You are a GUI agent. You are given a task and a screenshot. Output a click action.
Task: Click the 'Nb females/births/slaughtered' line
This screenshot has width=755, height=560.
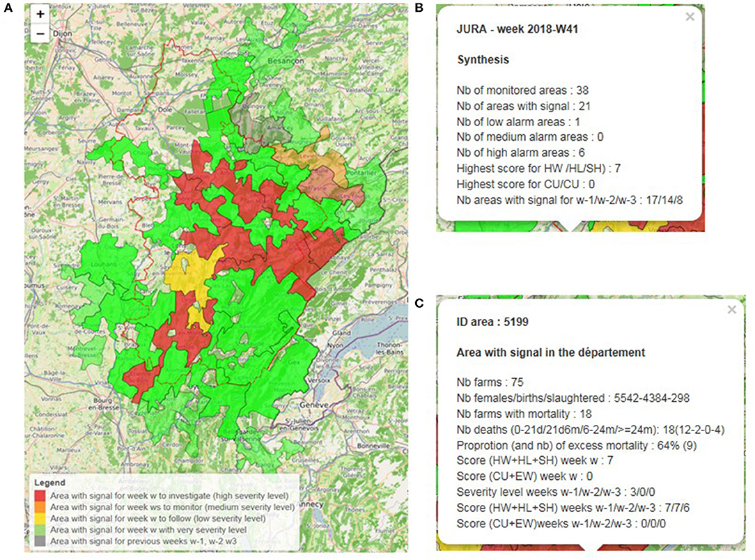coord(573,398)
